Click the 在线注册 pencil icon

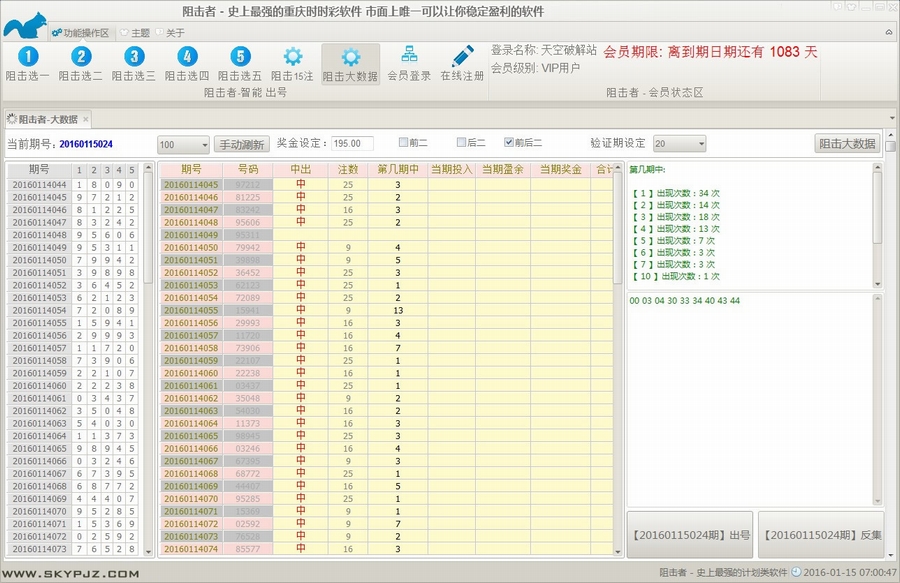[462, 58]
